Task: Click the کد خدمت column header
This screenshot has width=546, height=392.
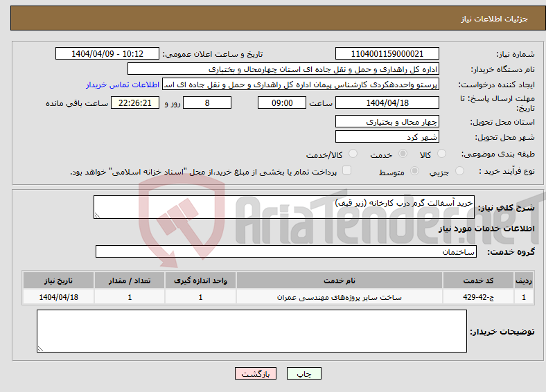Action: click(479, 280)
